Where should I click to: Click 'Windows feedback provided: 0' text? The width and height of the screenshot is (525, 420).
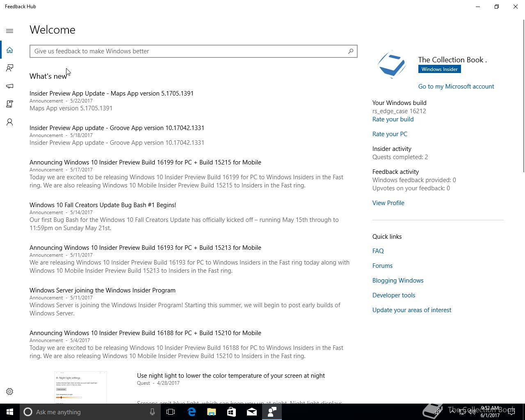coord(414,180)
